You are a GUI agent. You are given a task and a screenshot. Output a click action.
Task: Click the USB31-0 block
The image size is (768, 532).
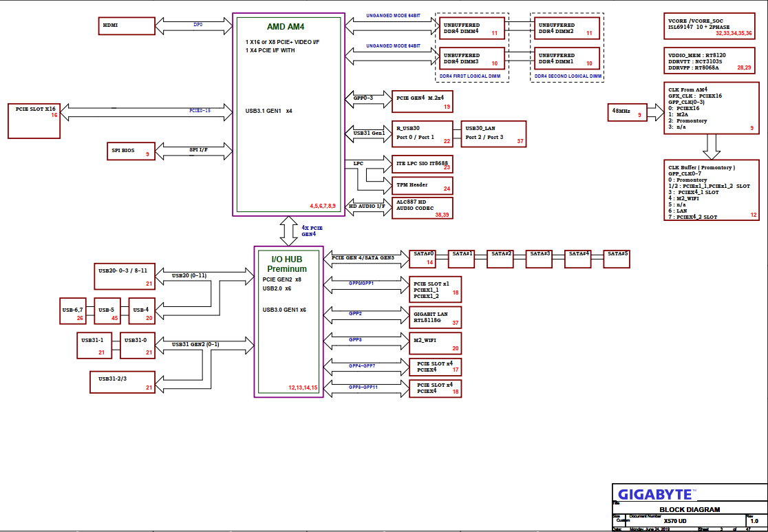pos(137,345)
